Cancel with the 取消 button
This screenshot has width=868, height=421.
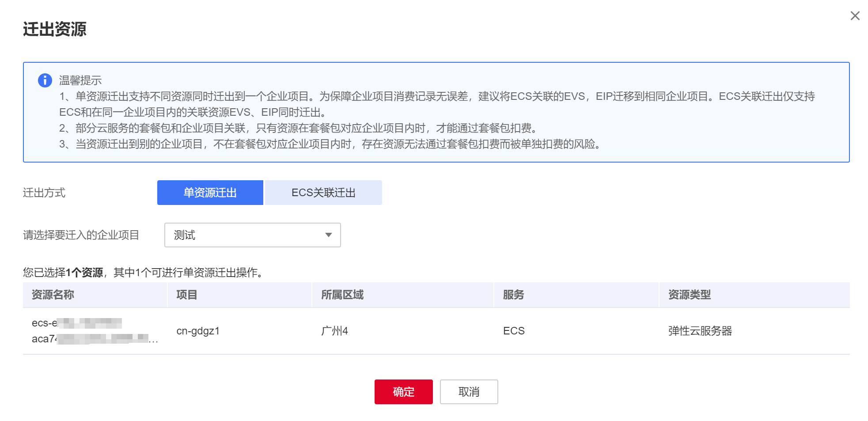point(469,392)
